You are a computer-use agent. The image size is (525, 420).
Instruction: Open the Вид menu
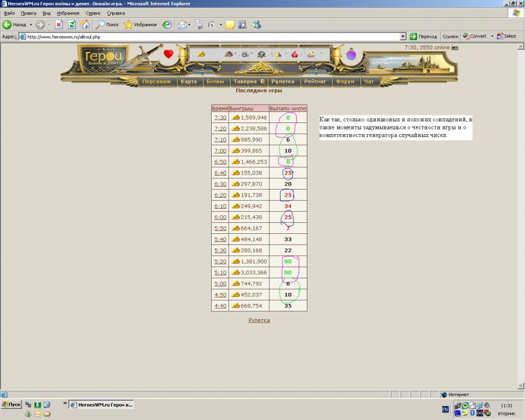47,13
